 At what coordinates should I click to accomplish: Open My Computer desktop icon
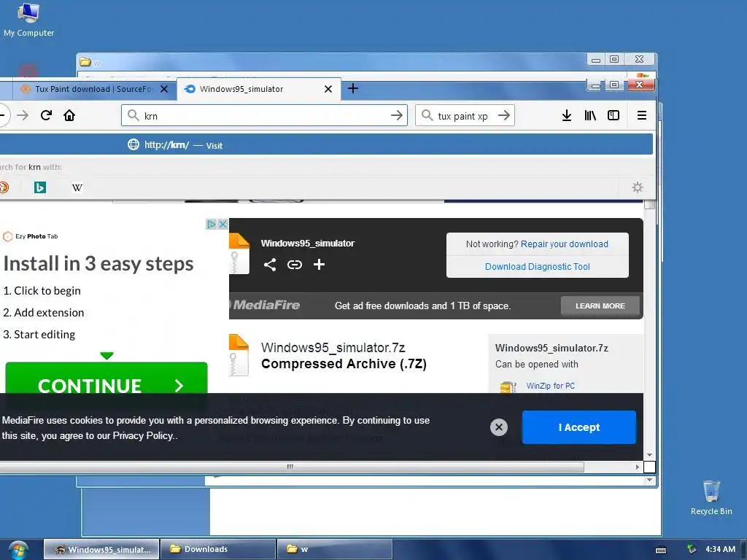(x=28, y=20)
